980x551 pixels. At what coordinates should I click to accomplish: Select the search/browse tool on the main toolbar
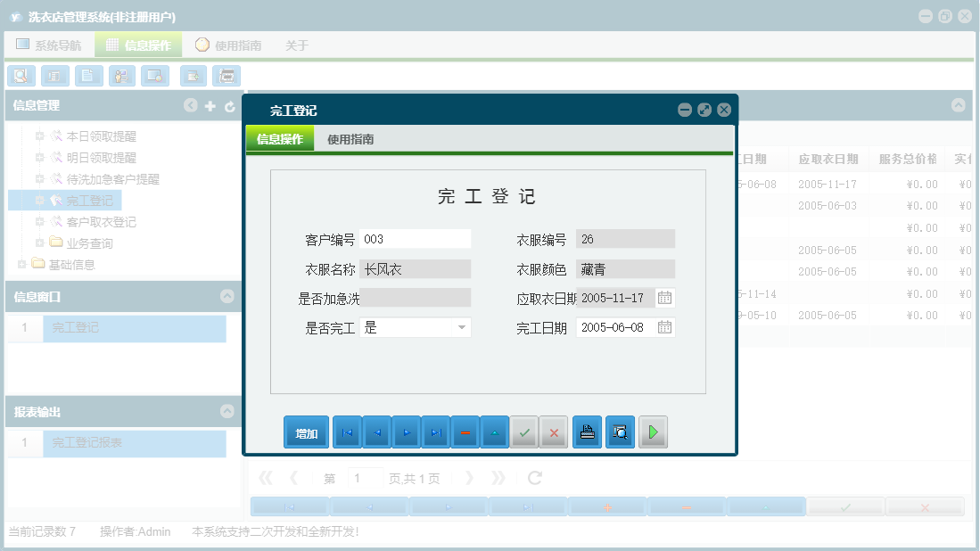(x=21, y=76)
